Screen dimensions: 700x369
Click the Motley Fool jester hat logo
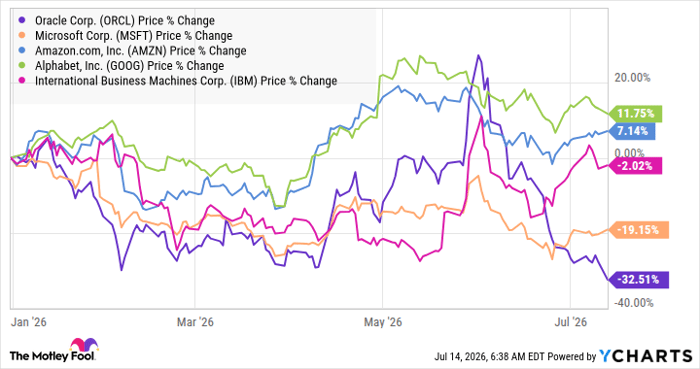(84, 345)
